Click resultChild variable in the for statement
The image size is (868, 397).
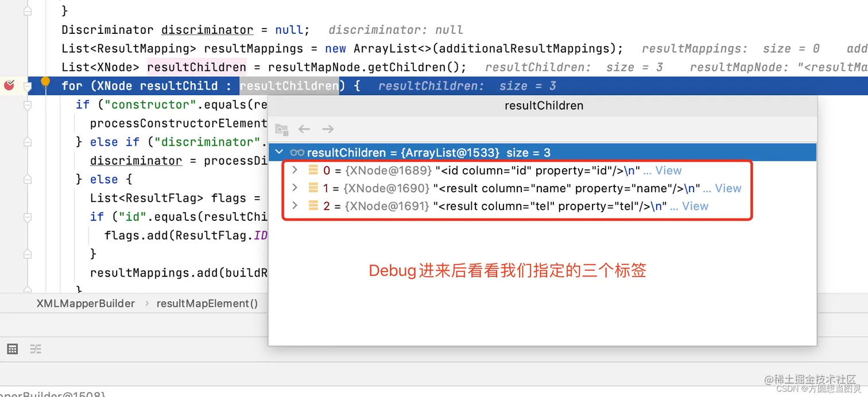pos(179,86)
